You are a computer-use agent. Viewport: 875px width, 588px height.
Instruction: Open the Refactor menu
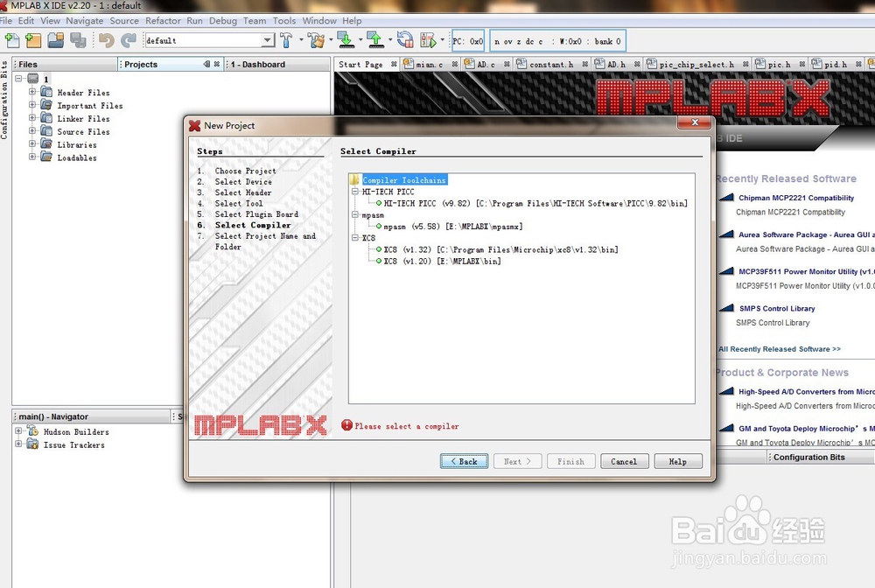click(x=163, y=21)
